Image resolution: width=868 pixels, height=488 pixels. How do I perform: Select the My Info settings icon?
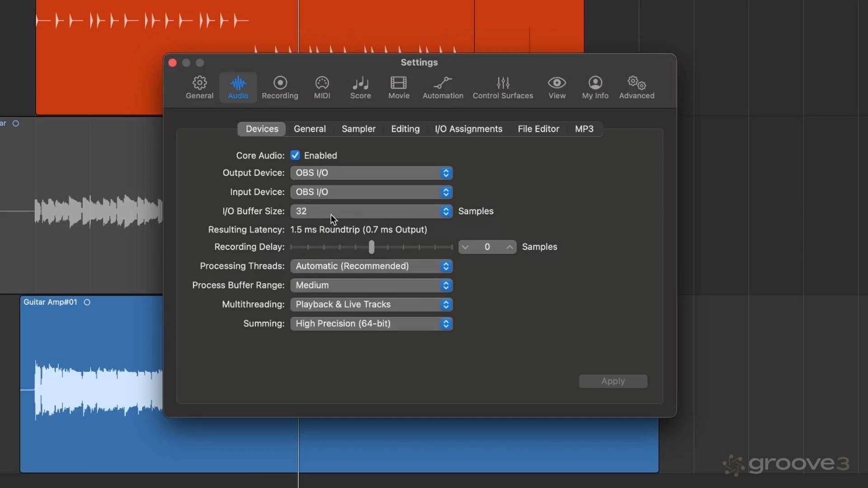[594, 87]
